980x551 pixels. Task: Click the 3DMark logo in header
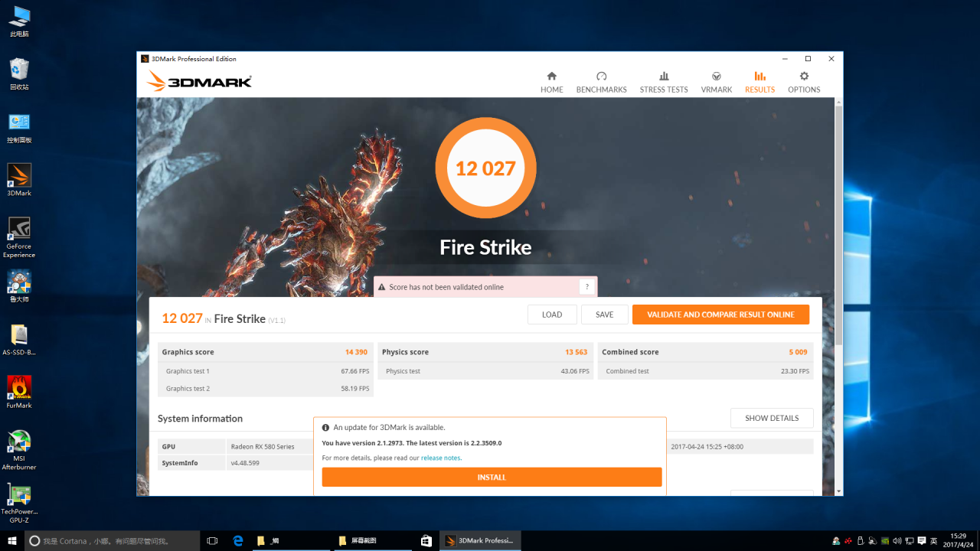click(x=199, y=81)
